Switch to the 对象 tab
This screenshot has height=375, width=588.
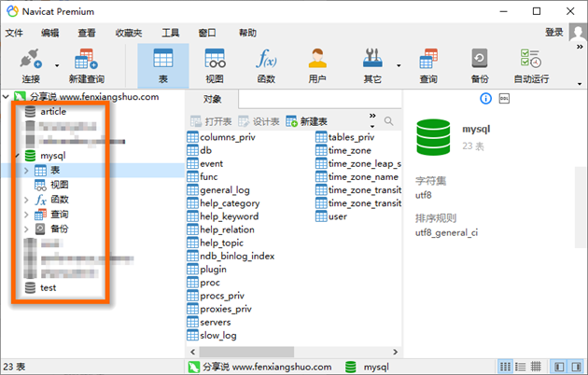click(x=212, y=99)
